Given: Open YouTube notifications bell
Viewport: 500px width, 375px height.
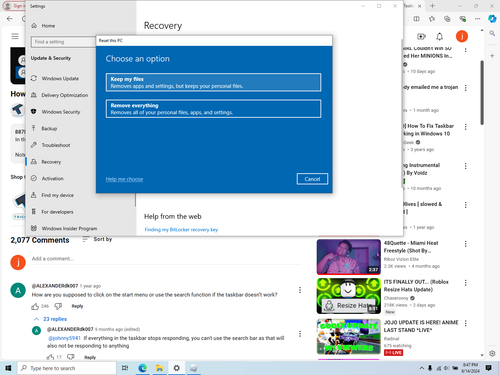Looking at the screenshot, I should [x=440, y=36].
